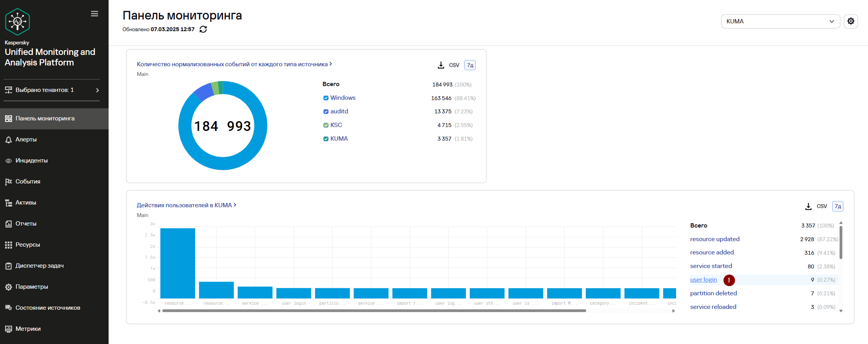Download the normalized events widget data icon
This screenshot has width=868, height=344.
click(441, 65)
